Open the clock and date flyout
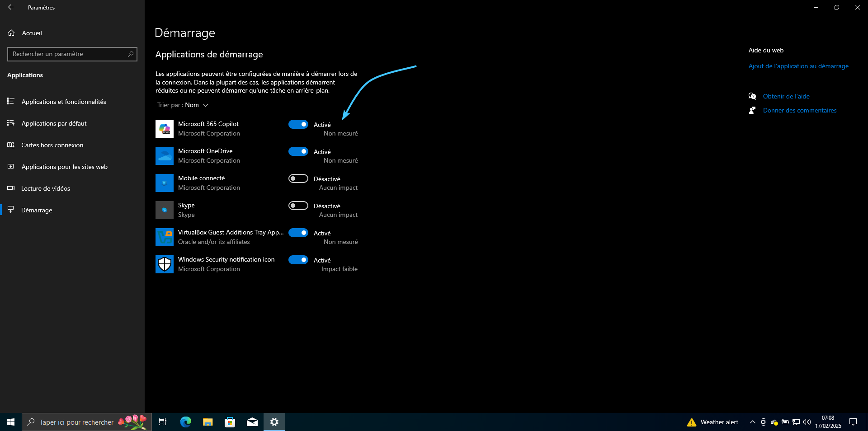Image resolution: width=868 pixels, height=431 pixels. 828,422
